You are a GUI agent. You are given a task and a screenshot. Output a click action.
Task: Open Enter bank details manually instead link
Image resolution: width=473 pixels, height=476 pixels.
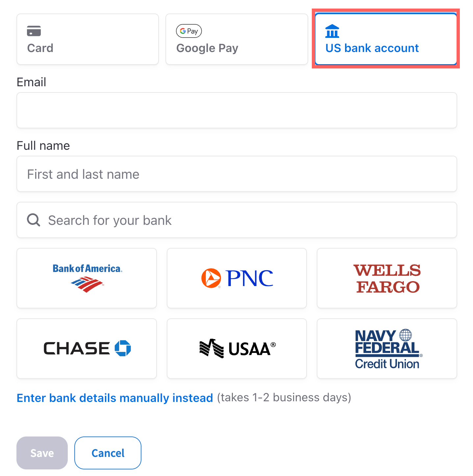pyautogui.click(x=115, y=398)
